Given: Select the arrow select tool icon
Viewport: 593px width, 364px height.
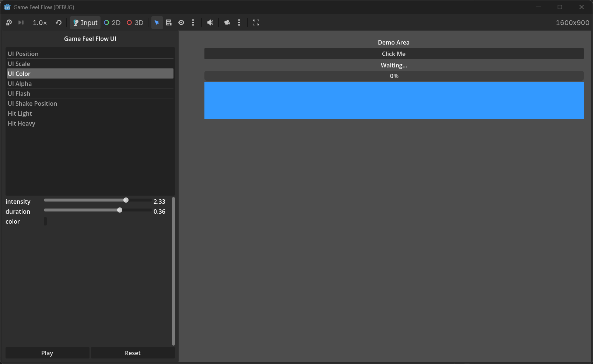Looking at the screenshot, I should click(x=157, y=22).
